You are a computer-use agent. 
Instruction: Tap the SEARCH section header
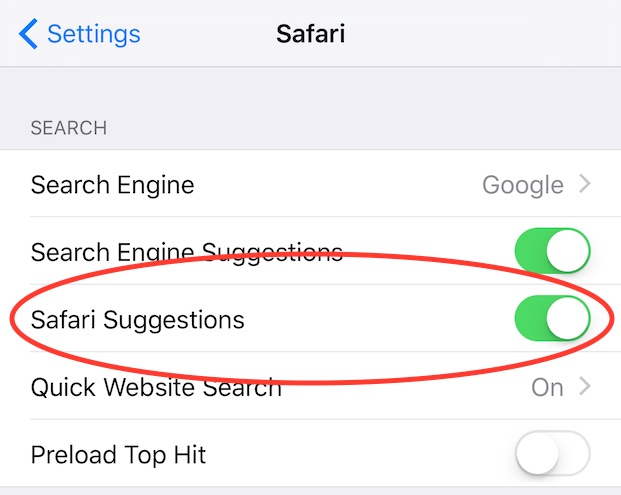coord(69,128)
